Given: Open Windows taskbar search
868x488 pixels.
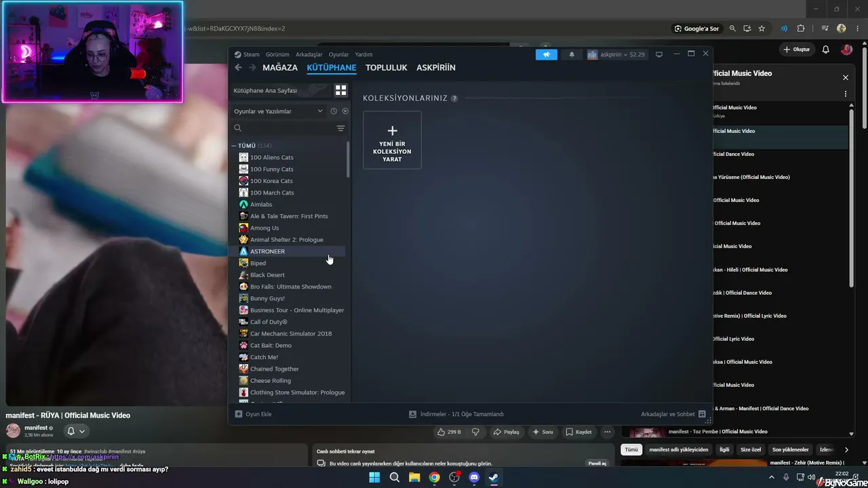Looking at the screenshot, I should coord(395,477).
